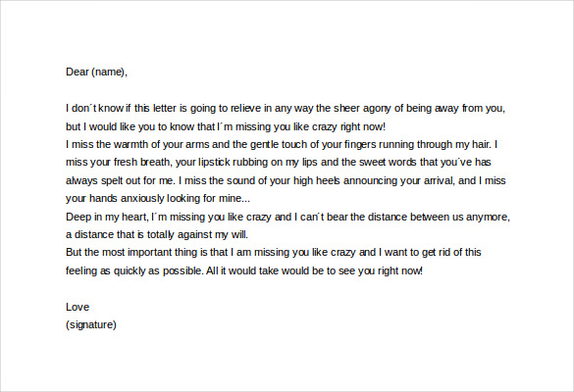Click 'feeling as quickly as possible.' text
Screen dimensions: 574x392
[x=134, y=270]
